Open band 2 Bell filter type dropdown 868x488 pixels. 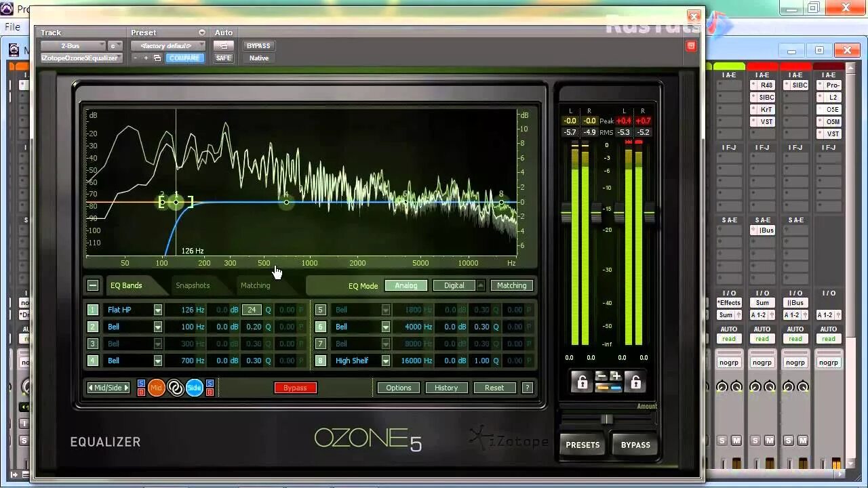158,327
